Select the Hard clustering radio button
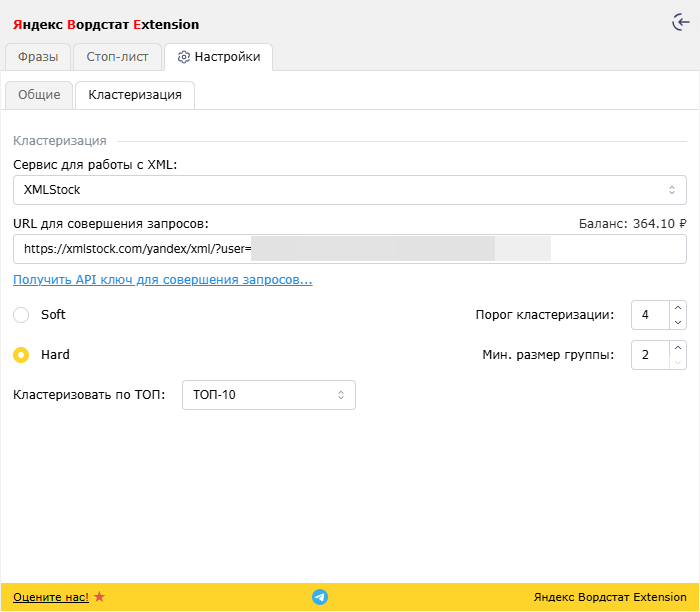 click(x=21, y=355)
